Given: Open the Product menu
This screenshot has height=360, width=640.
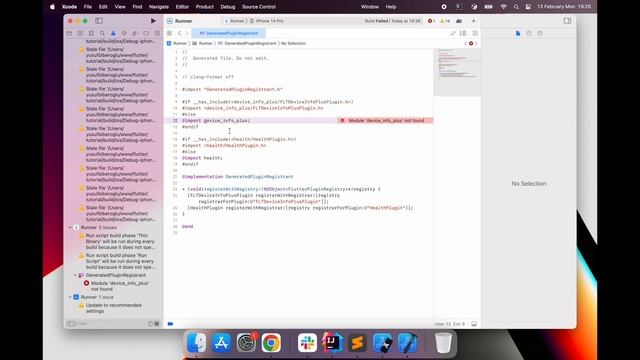Looking at the screenshot, I should [x=204, y=7].
